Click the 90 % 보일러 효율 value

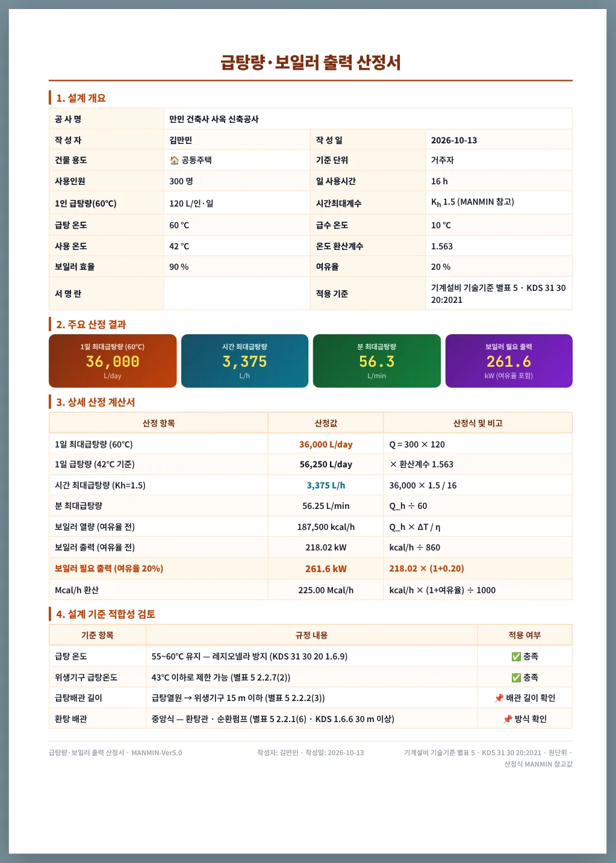(x=179, y=267)
